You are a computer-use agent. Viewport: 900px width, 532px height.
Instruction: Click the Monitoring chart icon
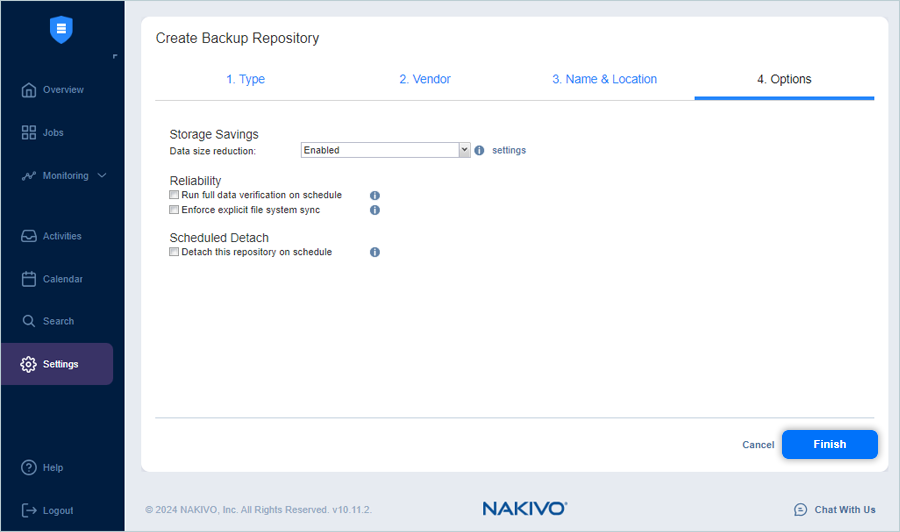tap(29, 176)
